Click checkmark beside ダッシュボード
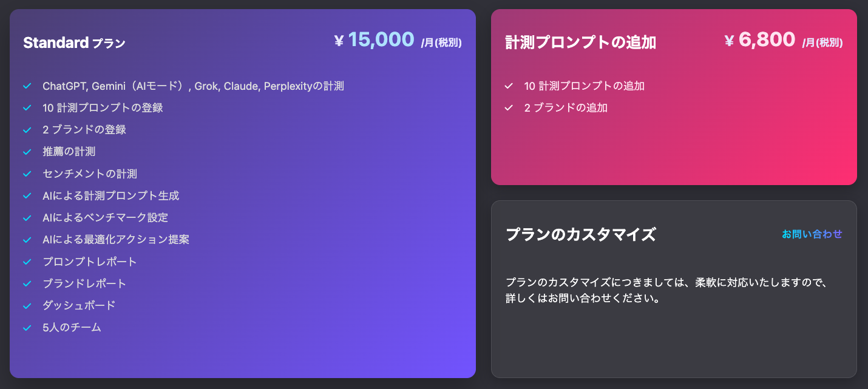 (27, 306)
